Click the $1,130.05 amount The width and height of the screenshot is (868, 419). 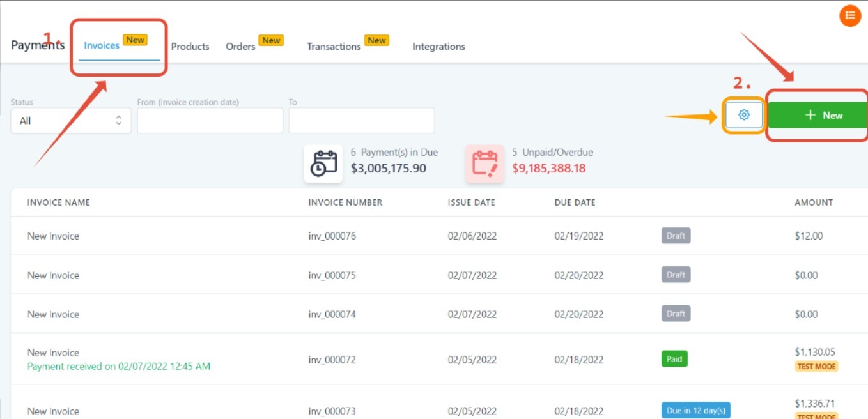[x=815, y=352]
